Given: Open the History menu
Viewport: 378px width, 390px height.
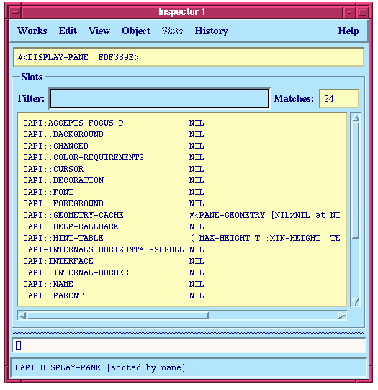Looking at the screenshot, I should [x=211, y=31].
